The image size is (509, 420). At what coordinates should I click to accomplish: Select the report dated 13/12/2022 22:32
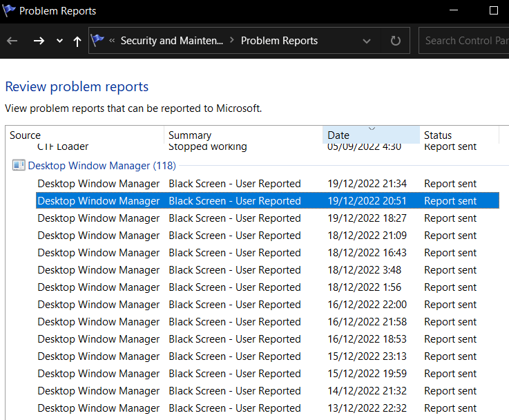coord(267,408)
